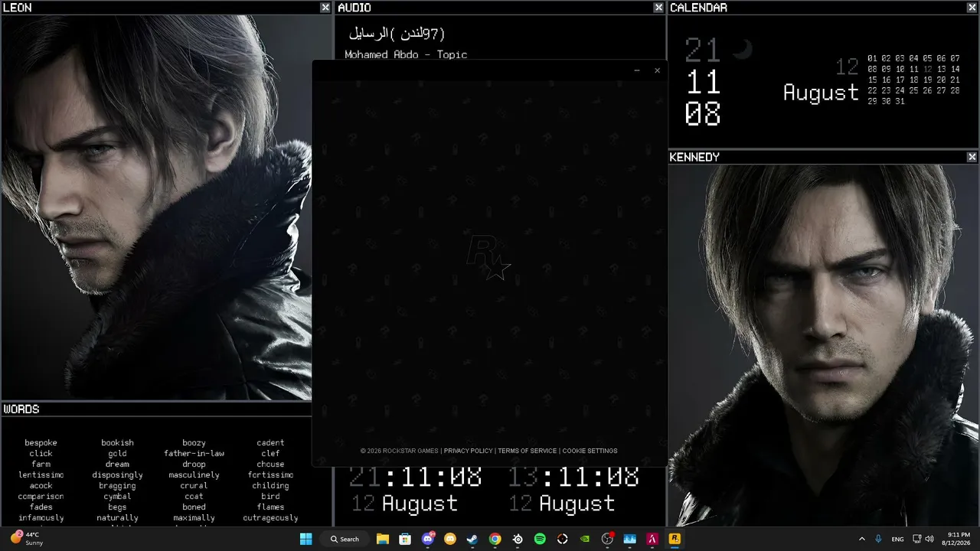Click the word 'disposingly' in WORDS panel

[x=117, y=475]
